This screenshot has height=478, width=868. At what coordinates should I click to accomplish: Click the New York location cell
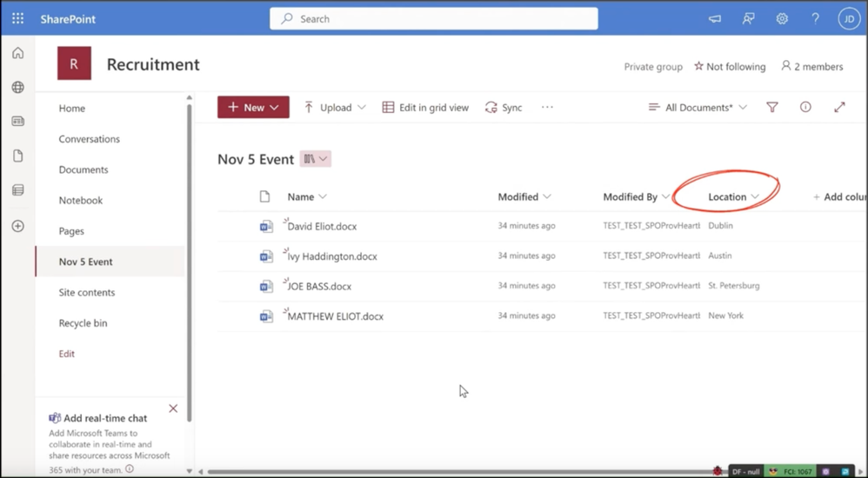725,315
